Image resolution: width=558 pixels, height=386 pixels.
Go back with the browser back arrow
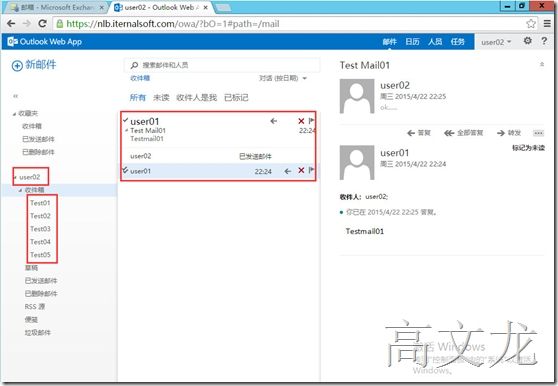[11, 23]
